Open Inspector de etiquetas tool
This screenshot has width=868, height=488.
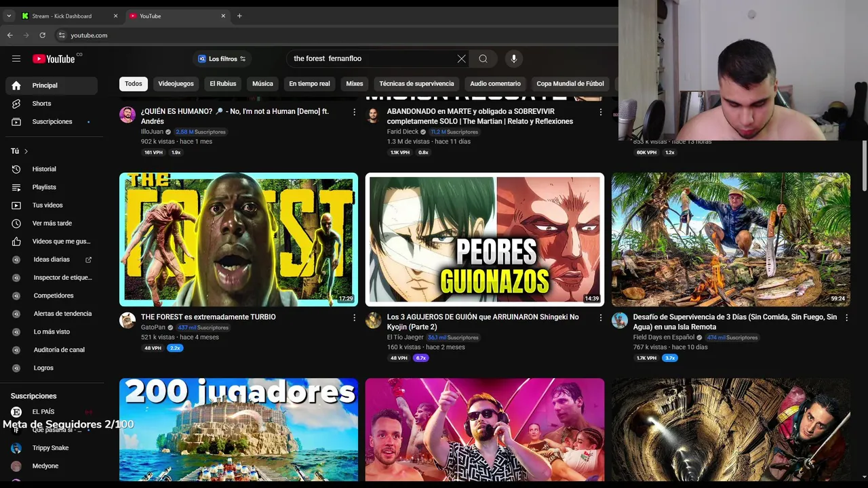[x=52, y=277]
